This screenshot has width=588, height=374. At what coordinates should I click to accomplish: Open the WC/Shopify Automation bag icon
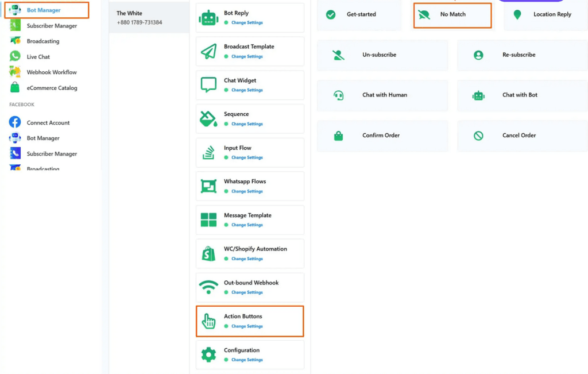click(x=208, y=254)
